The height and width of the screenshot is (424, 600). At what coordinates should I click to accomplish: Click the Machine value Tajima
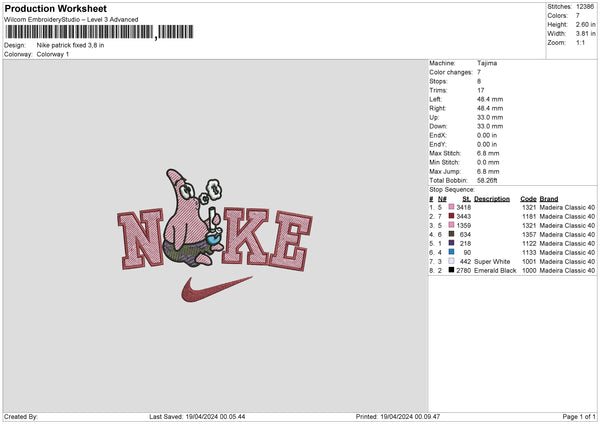(487, 63)
